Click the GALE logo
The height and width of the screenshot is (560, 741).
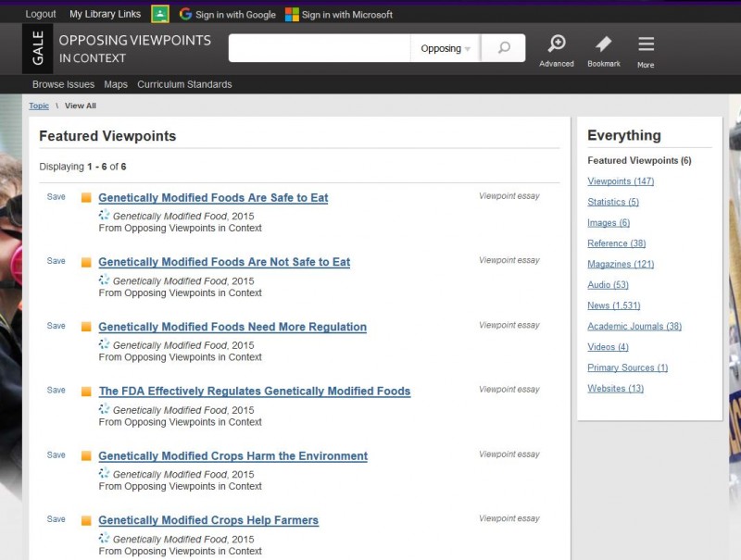click(37, 48)
